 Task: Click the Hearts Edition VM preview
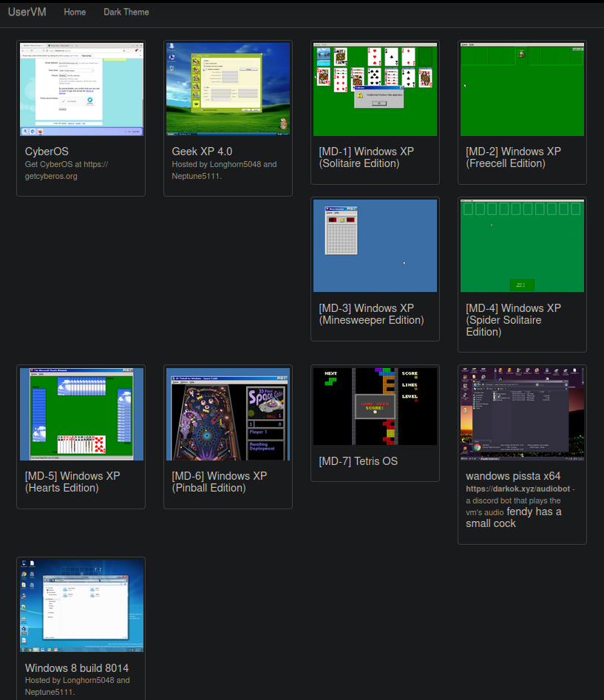[81, 413]
